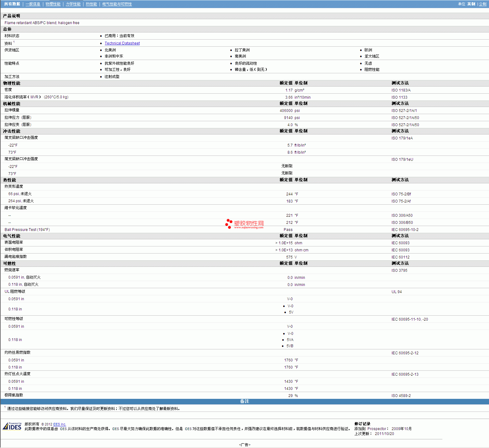This screenshot has width=489, height=448.
Task: Open the 电气性能与可燃性 tab
Action: pyautogui.click(x=117, y=4)
